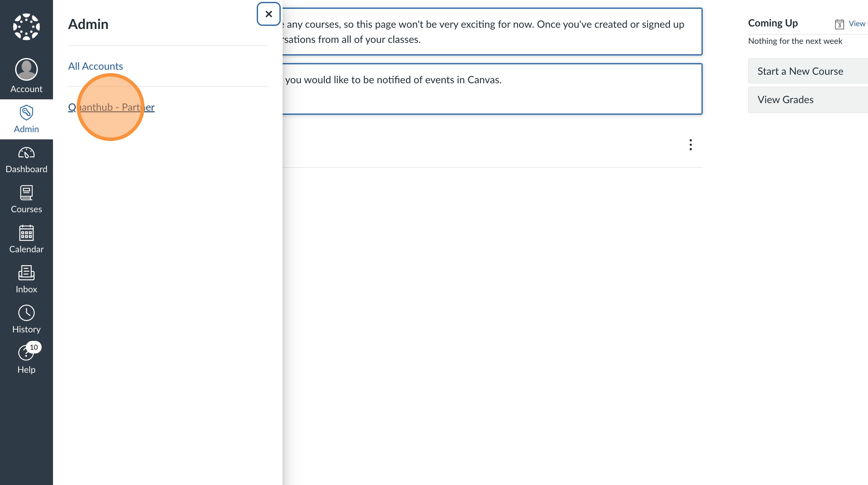Click the Coming Up heading

pos(773,23)
